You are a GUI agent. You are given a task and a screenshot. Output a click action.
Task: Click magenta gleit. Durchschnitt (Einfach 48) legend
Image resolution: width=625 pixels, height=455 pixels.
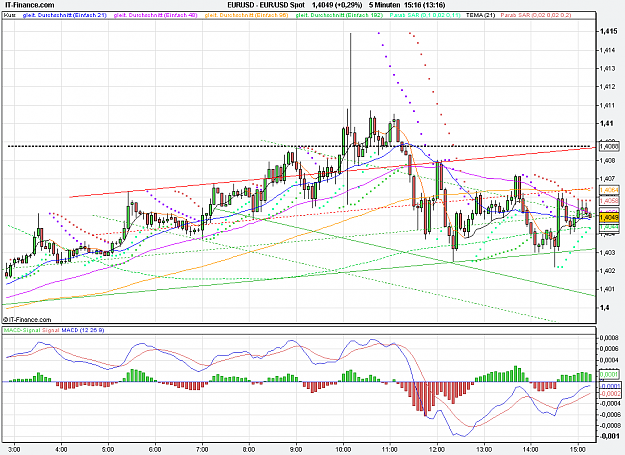coord(155,15)
